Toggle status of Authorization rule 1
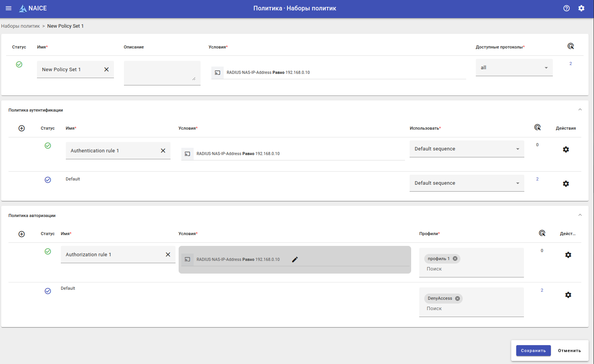The height and width of the screenshot is (364, 594). tap(48, 251)
